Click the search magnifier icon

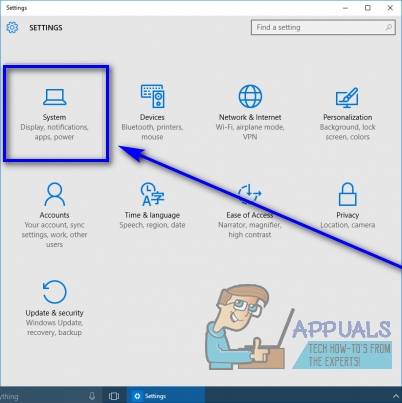click(x=389, y=27)
